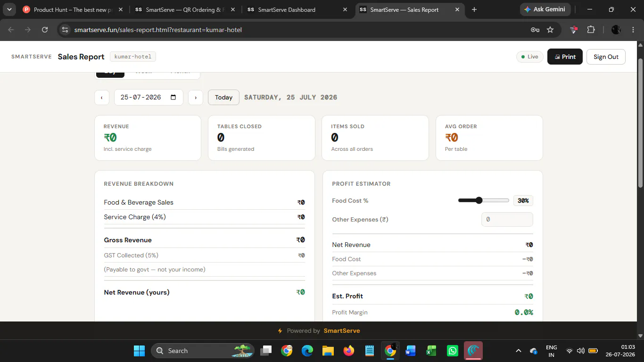This screenshot has width=644, height=362.
Task: Reload the page
Action: (45, 30)
